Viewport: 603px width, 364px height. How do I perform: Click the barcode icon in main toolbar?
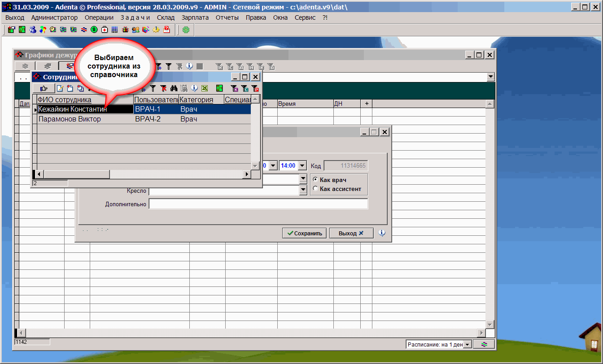[x=115, y=30]
